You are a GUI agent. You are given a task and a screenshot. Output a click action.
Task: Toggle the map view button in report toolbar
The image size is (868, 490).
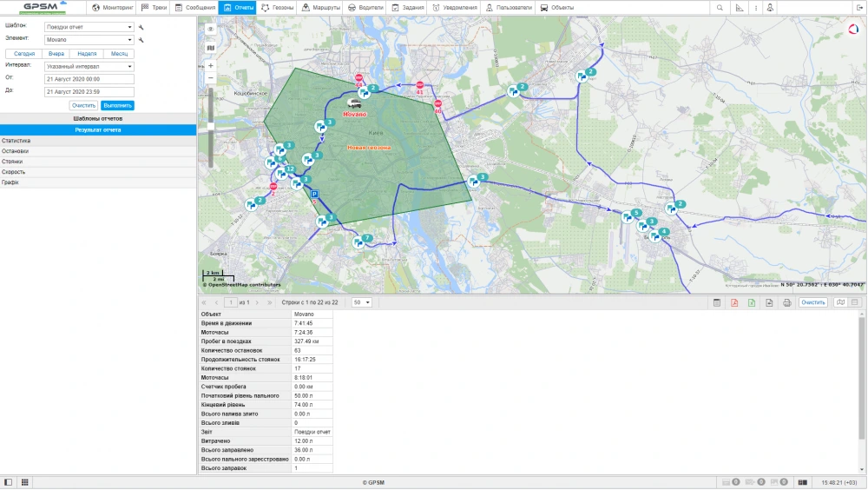click(x=839, y=302)
